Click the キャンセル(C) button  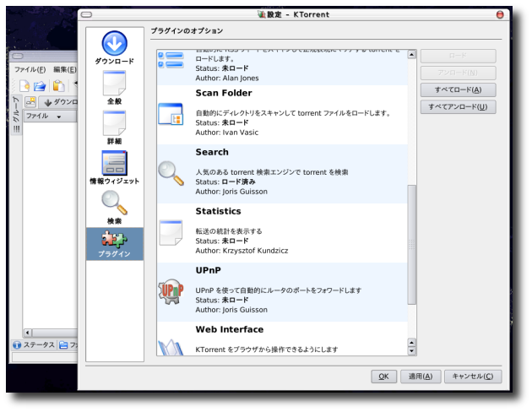pyautogui.click(x=473, y=377)
